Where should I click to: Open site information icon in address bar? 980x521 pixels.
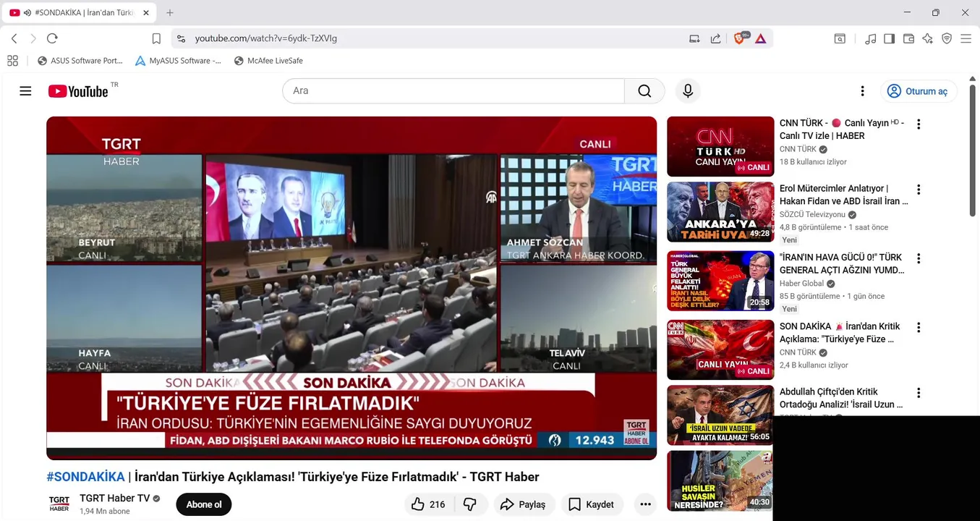tap(181, 38)
